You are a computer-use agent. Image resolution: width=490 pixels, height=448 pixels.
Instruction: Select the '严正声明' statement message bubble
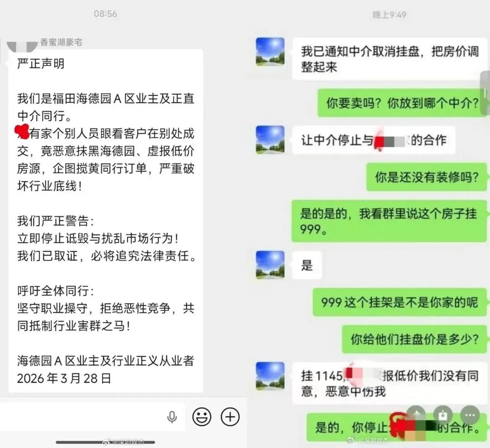[x=106, y=221]
